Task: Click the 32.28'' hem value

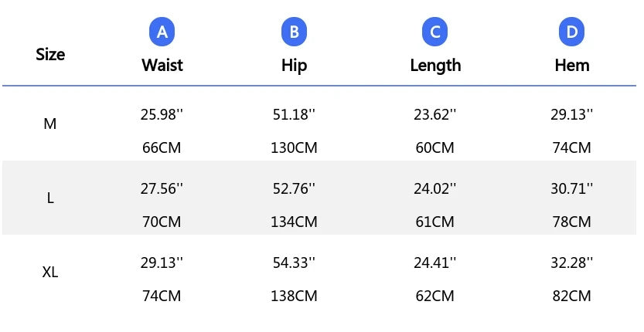Action: coord(572,263)
